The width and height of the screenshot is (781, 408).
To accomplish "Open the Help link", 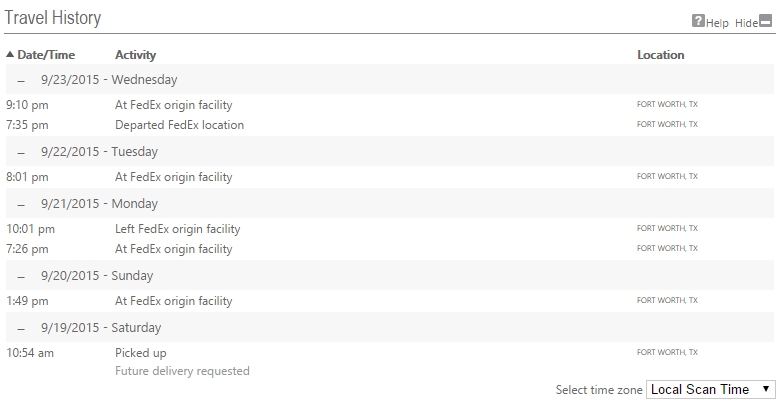I will click(717, 23).
